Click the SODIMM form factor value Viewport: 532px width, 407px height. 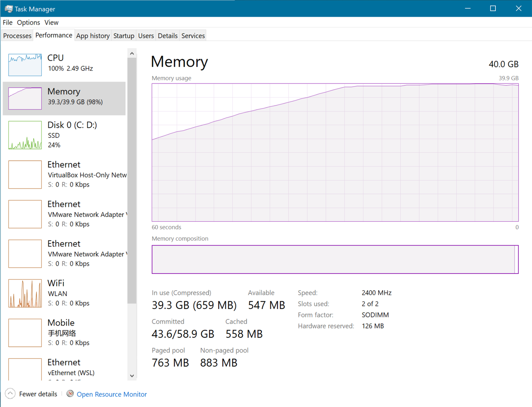pyautogui.click(x=375, y=315)
